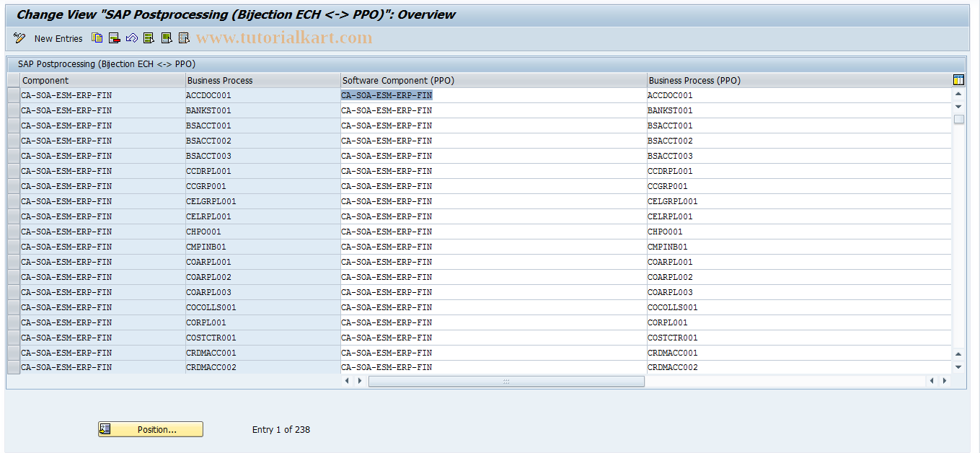Toggle Display/Change mode with pencil icon
980x453 pixels.
pyautogui.click(x=19, y=38)
